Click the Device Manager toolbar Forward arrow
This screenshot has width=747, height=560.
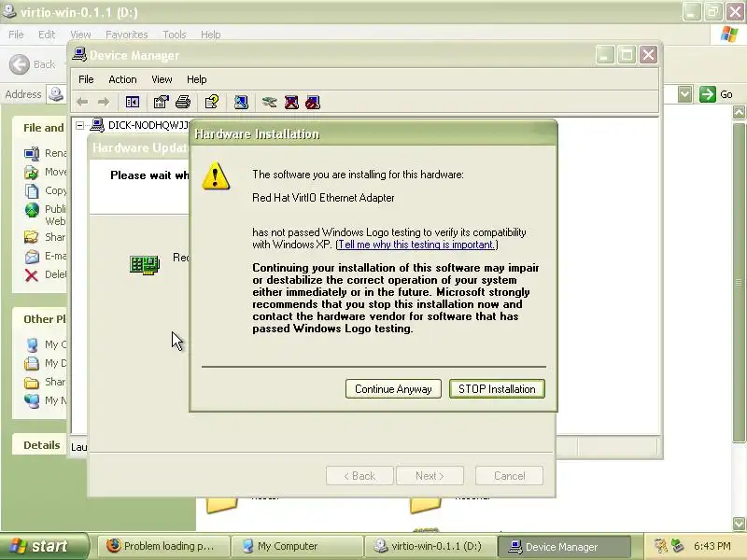pyautogui.click(x=104, y=102)
